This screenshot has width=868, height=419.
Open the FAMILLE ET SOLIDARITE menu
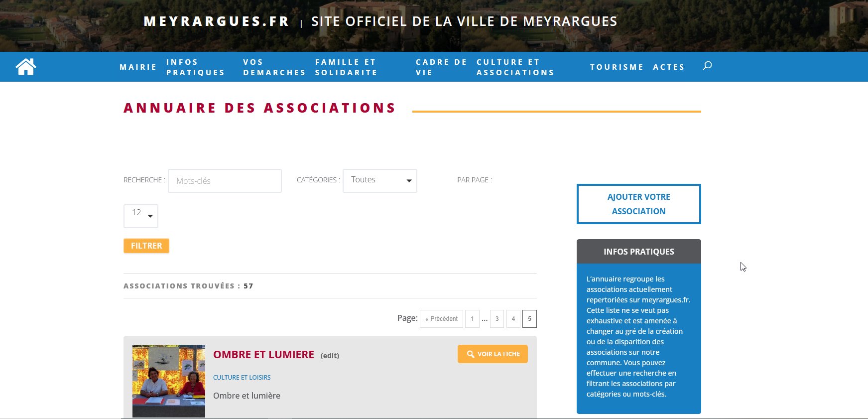coord(346,67)
